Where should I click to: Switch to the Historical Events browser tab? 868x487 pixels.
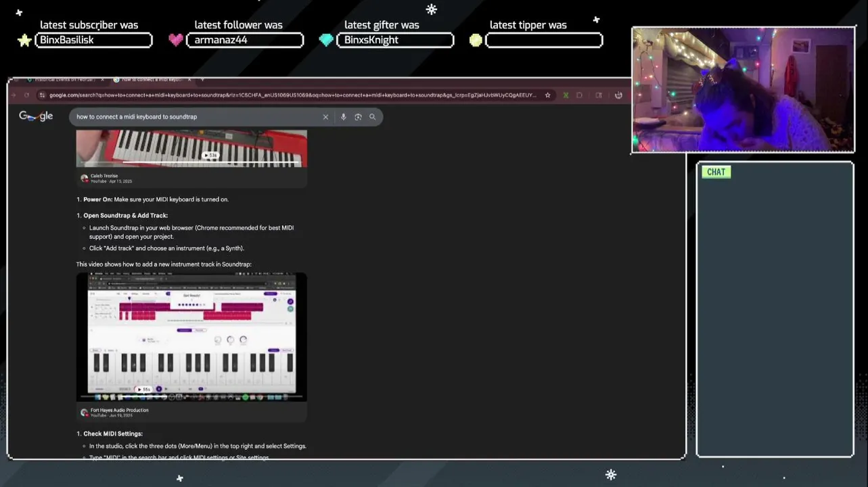(x=64, y=80)
